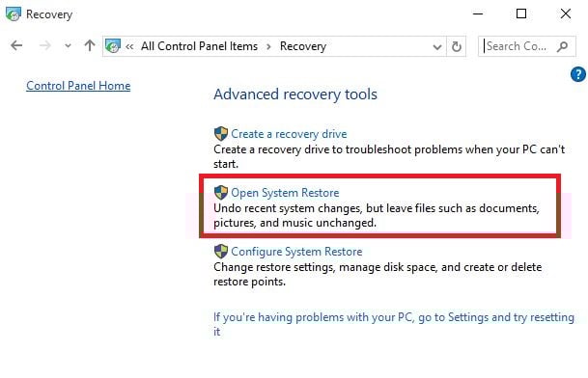Open the Create a recovery drive link
Image resolution: width=588 pixels, height=378 pixels.
coord(289,134)
